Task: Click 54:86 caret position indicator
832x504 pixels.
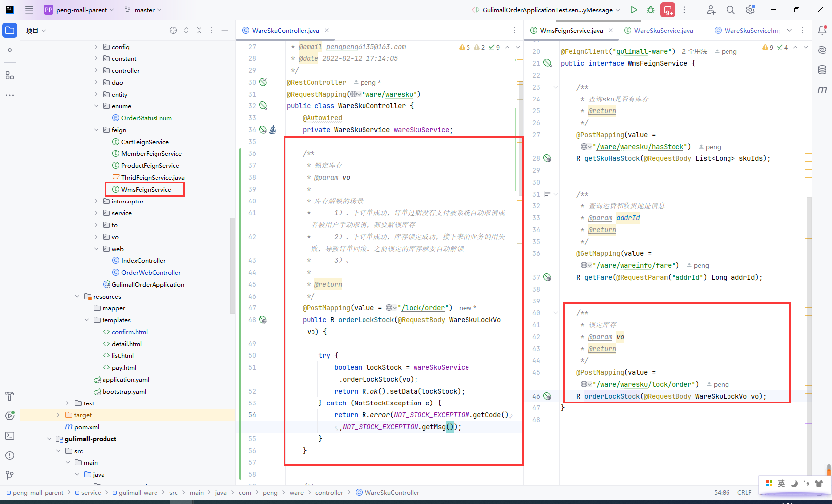Action: pyautogui.click(x=722, y=492)
